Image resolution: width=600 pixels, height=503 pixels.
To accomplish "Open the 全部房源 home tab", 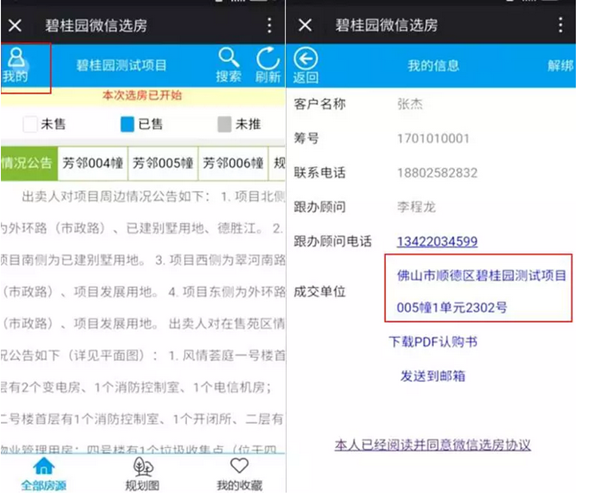I will point(44,474).
